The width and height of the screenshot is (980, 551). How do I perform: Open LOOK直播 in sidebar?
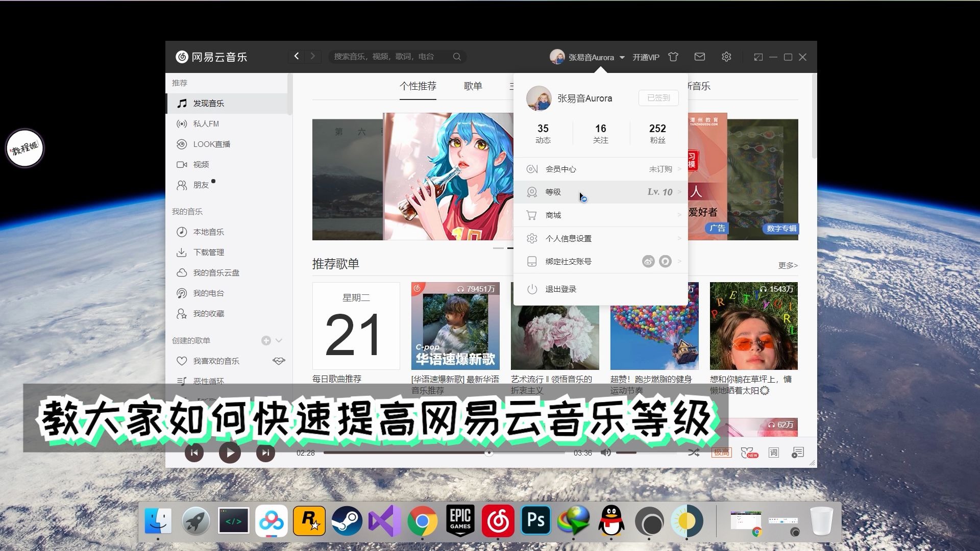[x=228, y=144]
